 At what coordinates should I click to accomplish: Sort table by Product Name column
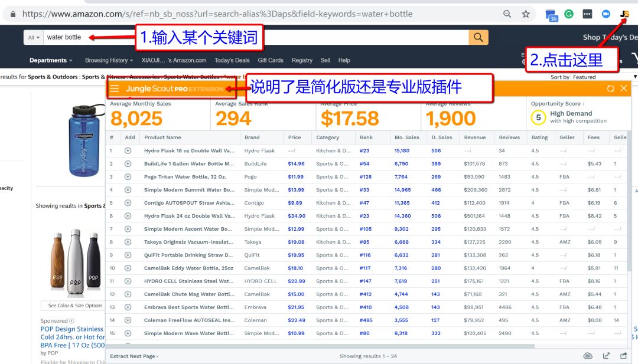[x=163, y=137]
